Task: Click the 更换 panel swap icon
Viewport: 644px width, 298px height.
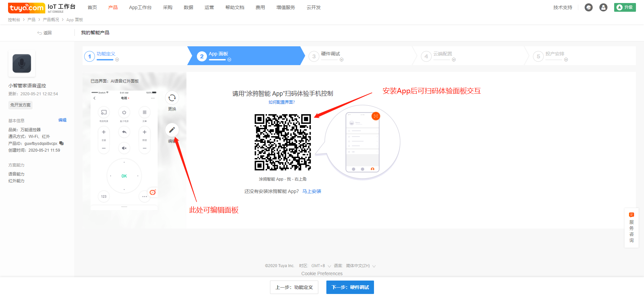Action: (x=172, y=98)
